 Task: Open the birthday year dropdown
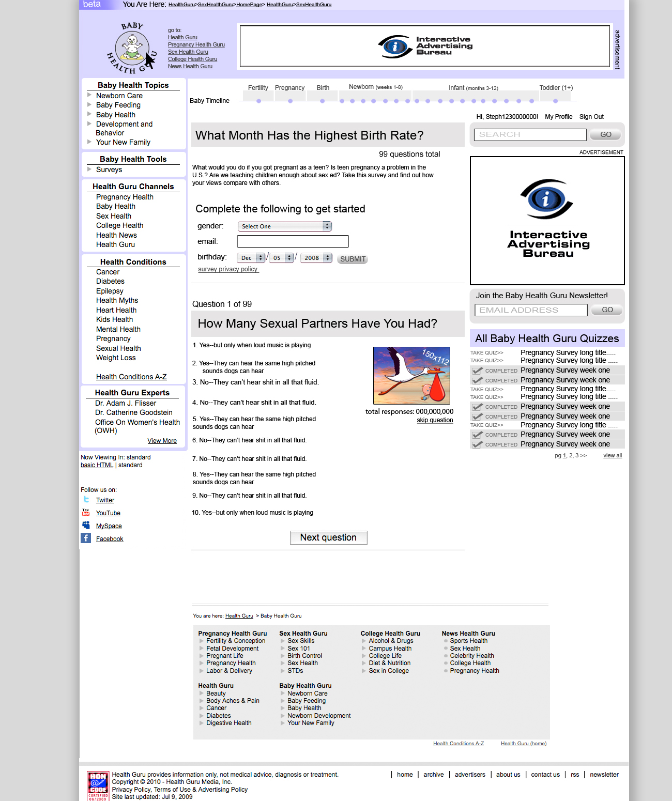coord(316,258)
